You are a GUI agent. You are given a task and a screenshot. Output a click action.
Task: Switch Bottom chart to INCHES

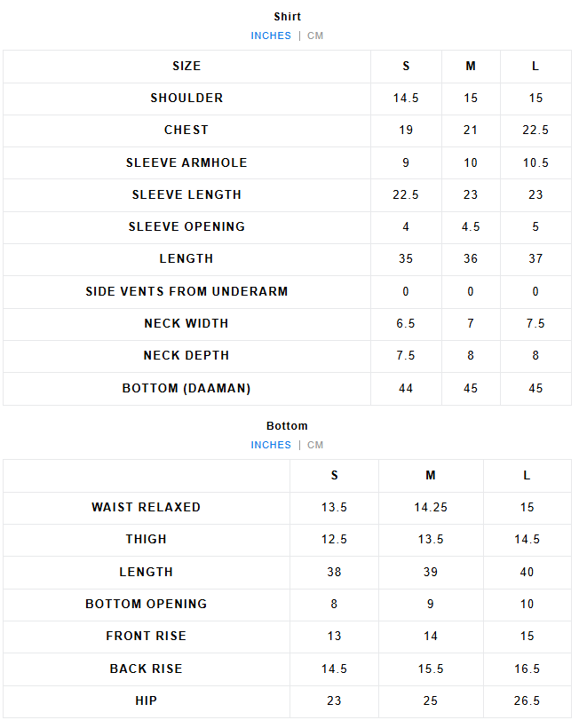click(x=271, y=445)
